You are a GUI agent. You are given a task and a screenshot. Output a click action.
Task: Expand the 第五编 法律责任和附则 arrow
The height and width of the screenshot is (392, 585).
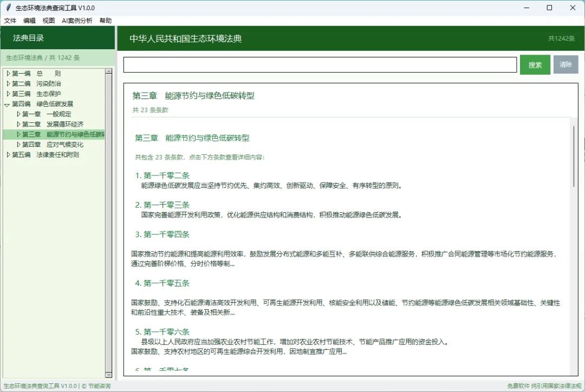click(8, 154)
